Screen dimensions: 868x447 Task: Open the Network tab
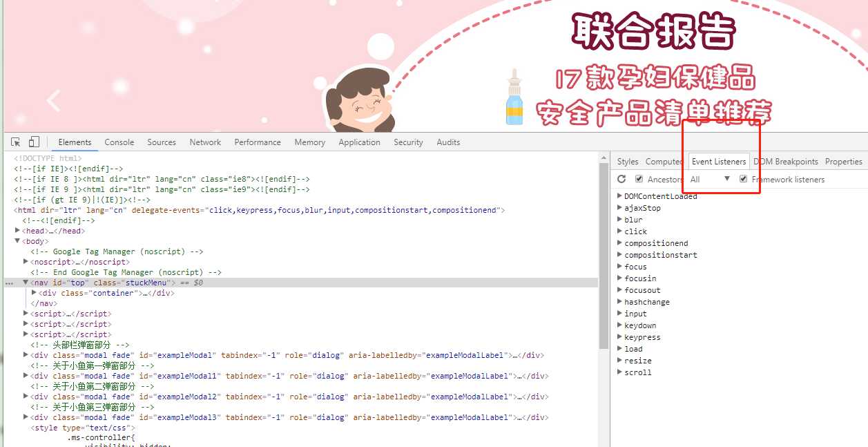coord(206,142)
